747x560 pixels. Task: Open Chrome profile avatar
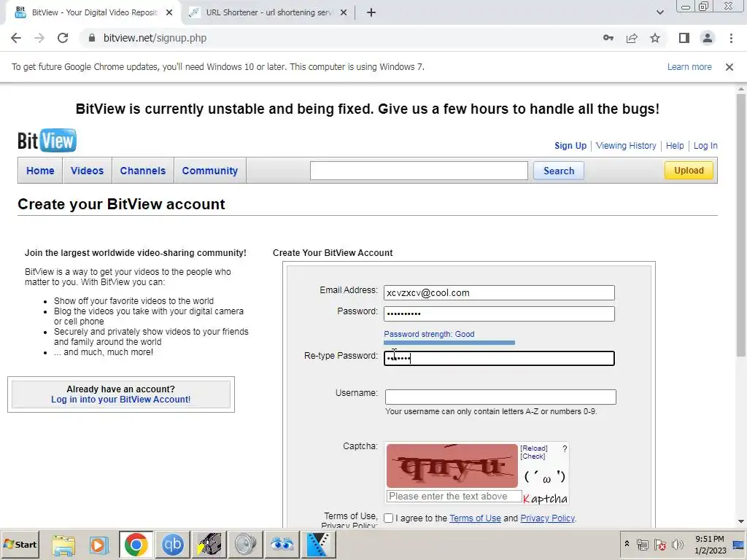[708, 38]
